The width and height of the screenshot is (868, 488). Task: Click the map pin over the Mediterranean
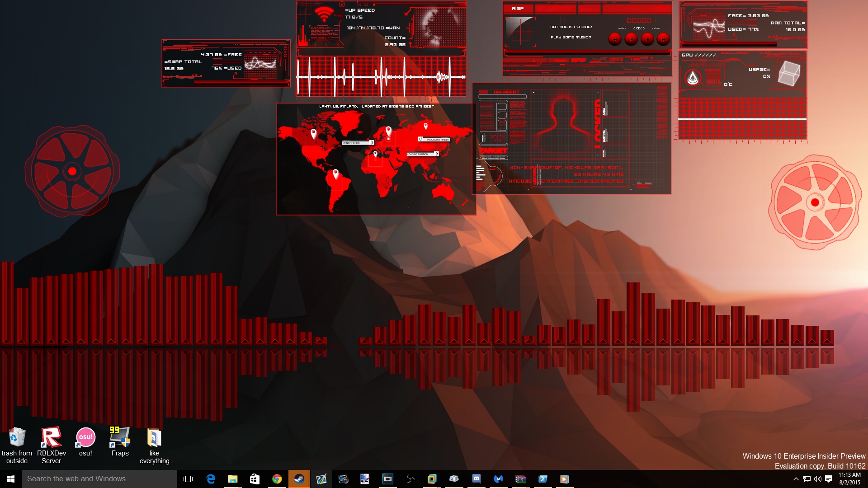click(x=375, y=155)
